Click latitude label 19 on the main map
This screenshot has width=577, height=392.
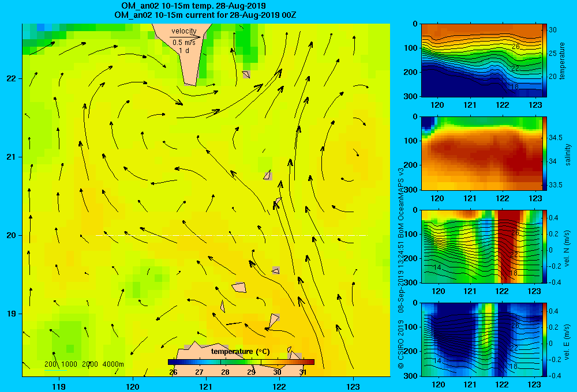point(11,314)
